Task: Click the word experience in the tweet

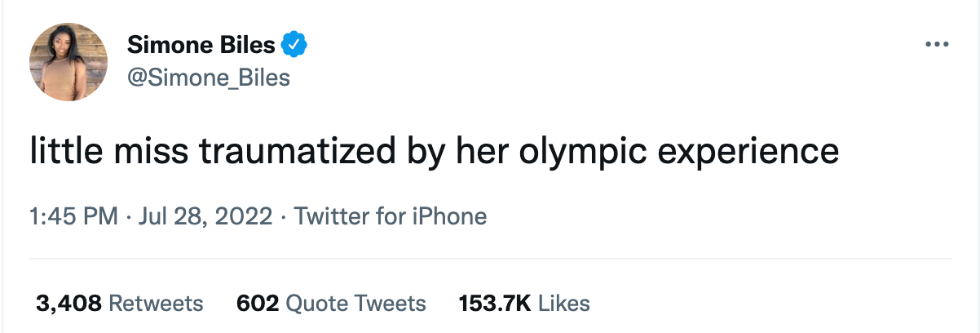Action: [749, 153]
